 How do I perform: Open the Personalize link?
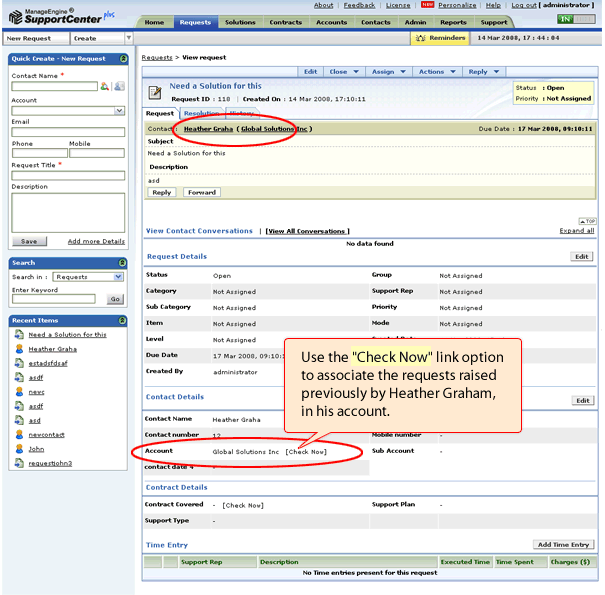click(457, 5)
